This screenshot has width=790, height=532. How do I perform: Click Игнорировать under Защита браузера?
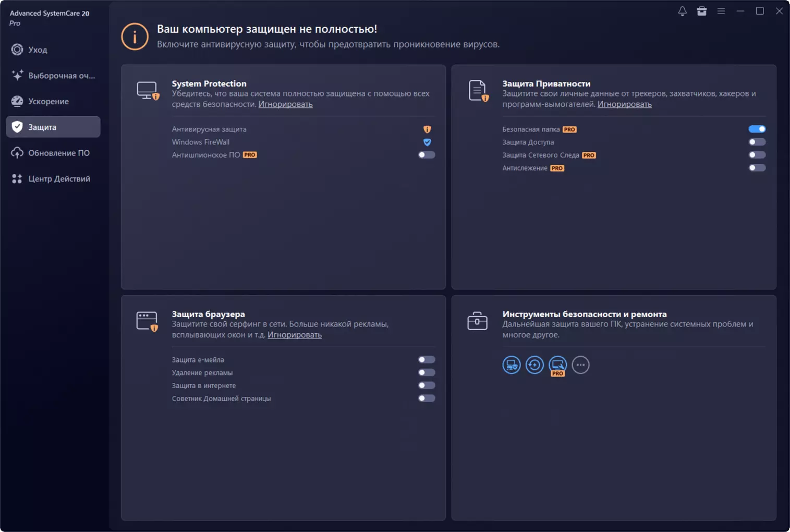point(295,335)
